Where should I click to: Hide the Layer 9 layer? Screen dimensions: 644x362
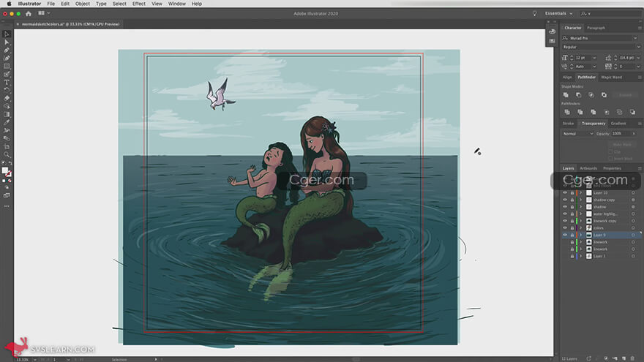pos(565,235)
